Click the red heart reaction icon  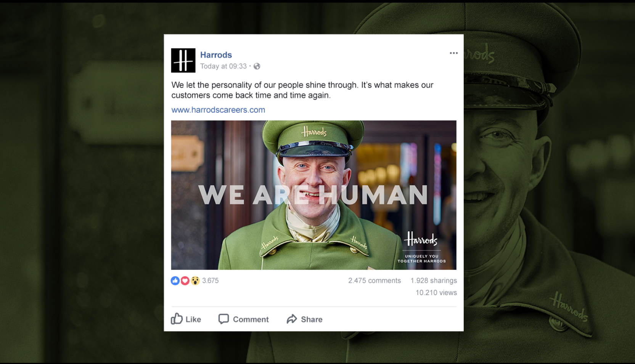pos(185,281)
